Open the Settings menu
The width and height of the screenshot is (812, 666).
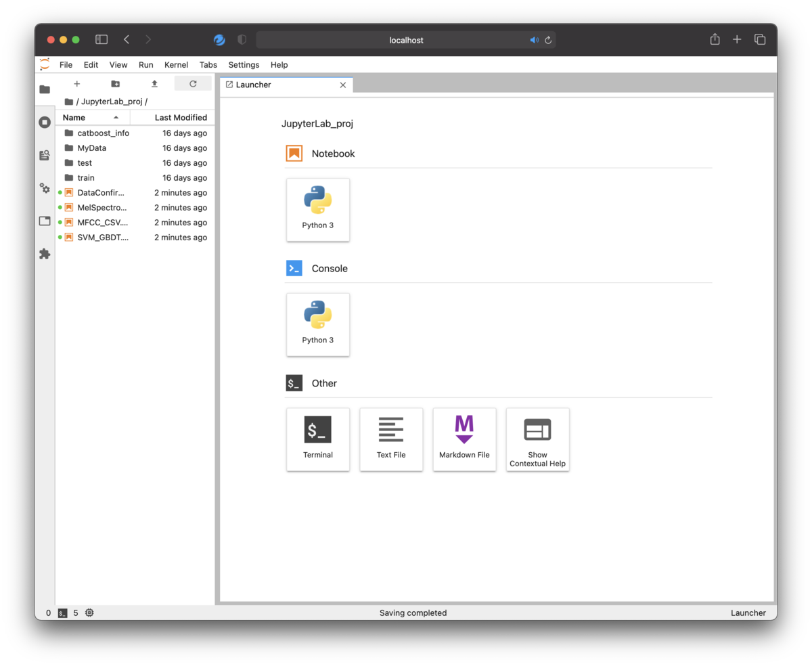pyautogui.click(x=244, y=65)
